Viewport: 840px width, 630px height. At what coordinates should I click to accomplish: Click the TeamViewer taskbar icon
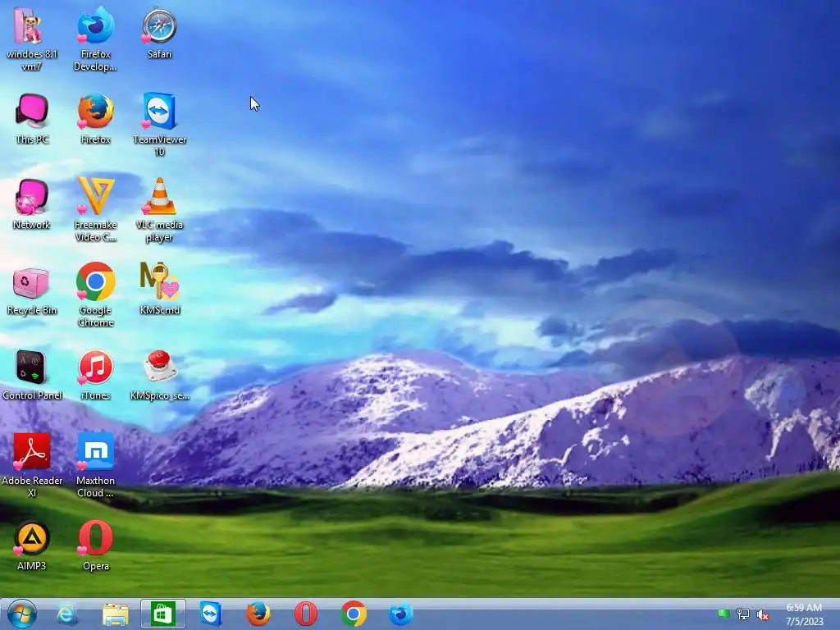coord(211,614)
